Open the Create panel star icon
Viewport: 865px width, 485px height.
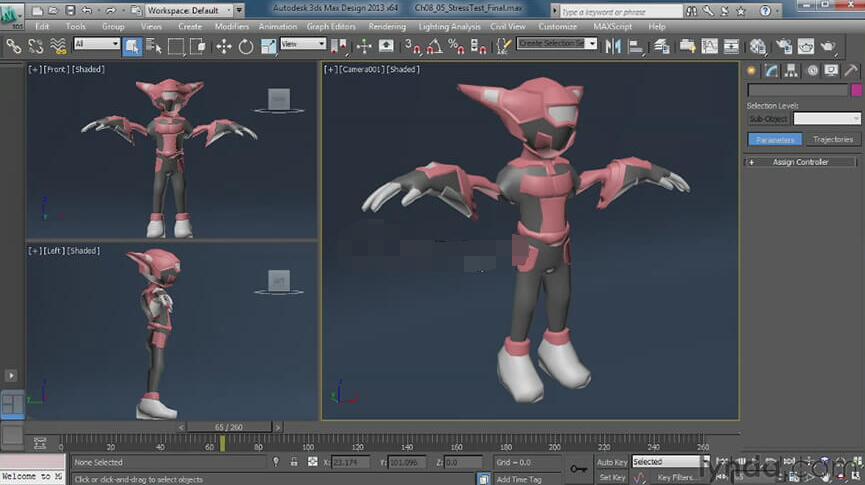751,71
